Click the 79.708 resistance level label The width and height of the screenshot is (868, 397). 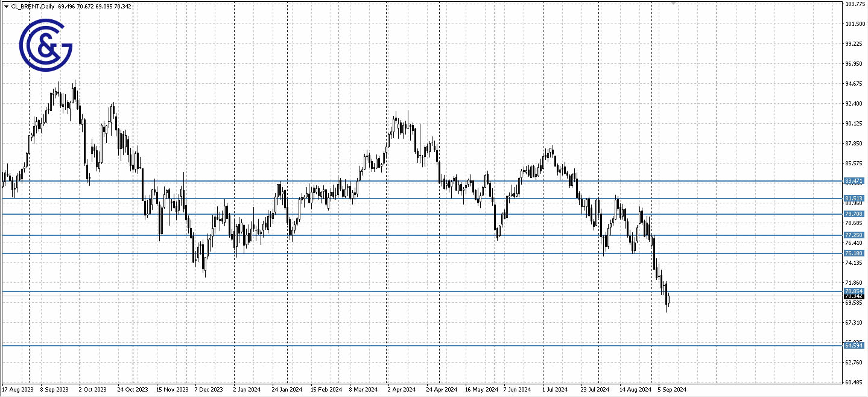(x=854, y=214)
